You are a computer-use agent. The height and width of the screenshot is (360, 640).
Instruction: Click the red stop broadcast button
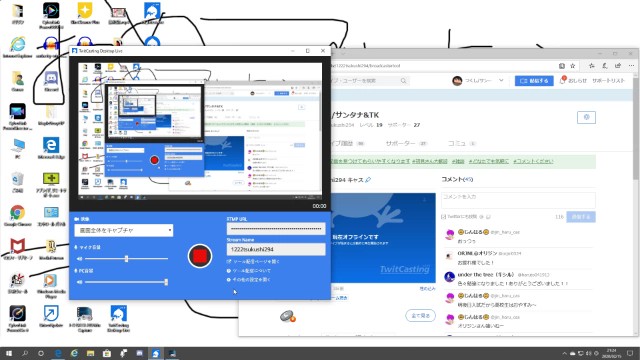pos(200,256)
